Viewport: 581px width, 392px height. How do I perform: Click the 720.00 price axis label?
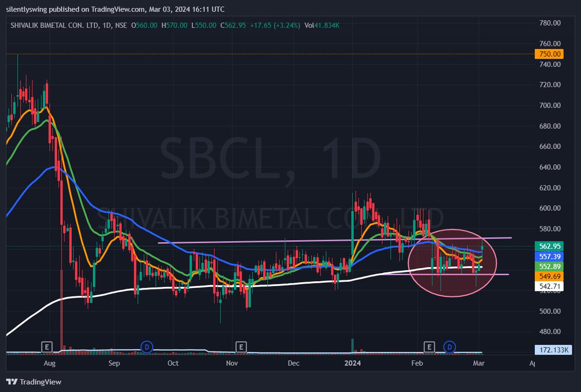click(x=550, y=85)
